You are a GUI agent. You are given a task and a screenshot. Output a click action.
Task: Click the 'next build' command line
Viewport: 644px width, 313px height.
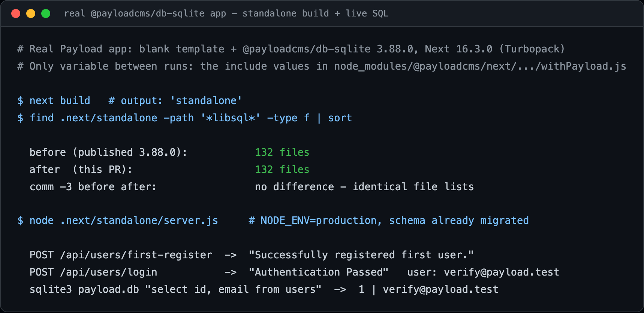pyautogui.click(x=130, y=101)
